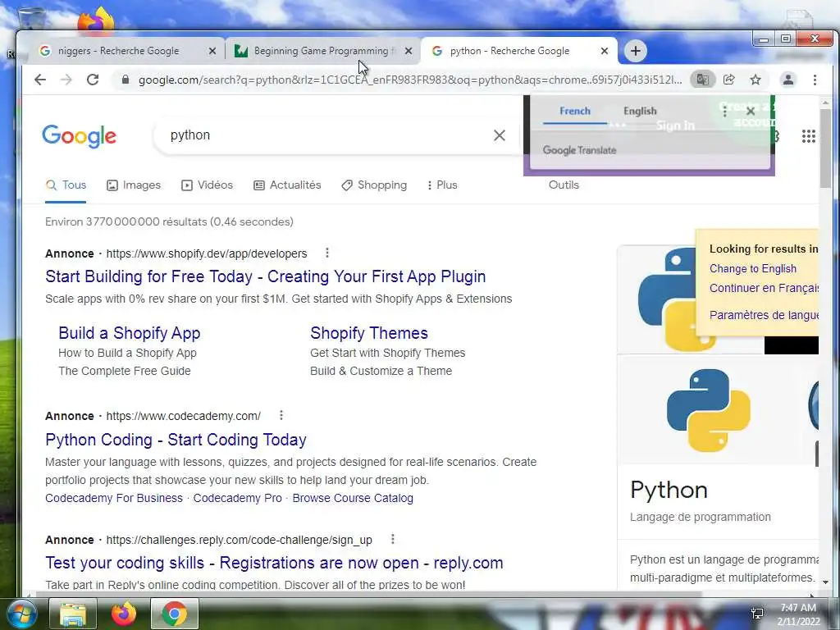Open Build a Shopify App link

point(129,333)
